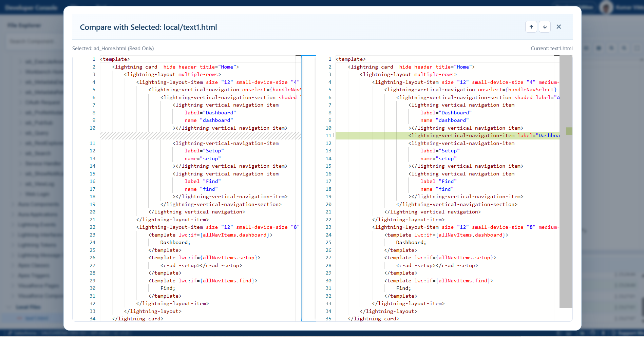This screenshot has width=644, height=337.
Task: Click the gray scrollbar thumb of text1.html editor
Action: tap(566, 182)
